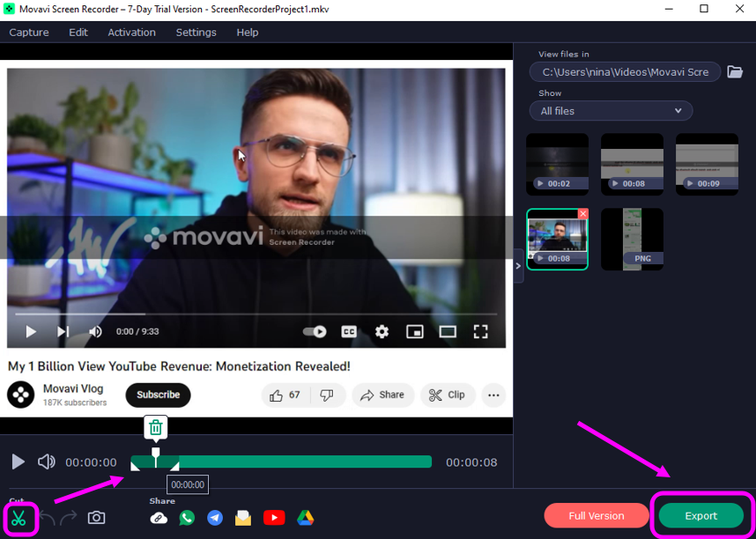756x539 pixels.
Task: Click the green timeline seek bar
Action: coord(281,461)
